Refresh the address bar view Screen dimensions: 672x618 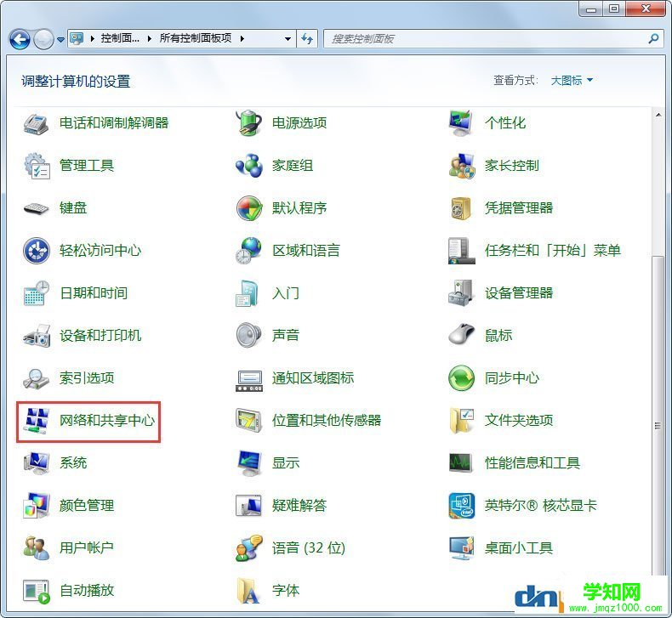pos(307,39)
